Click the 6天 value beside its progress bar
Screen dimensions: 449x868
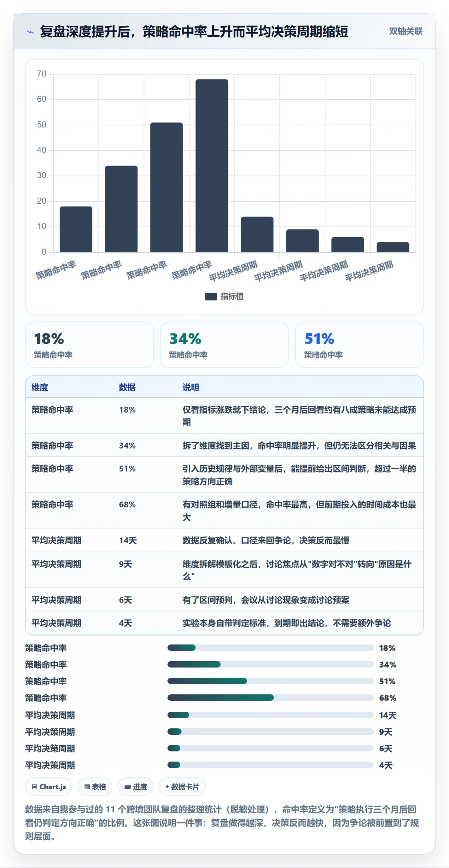tap(386, 749)
